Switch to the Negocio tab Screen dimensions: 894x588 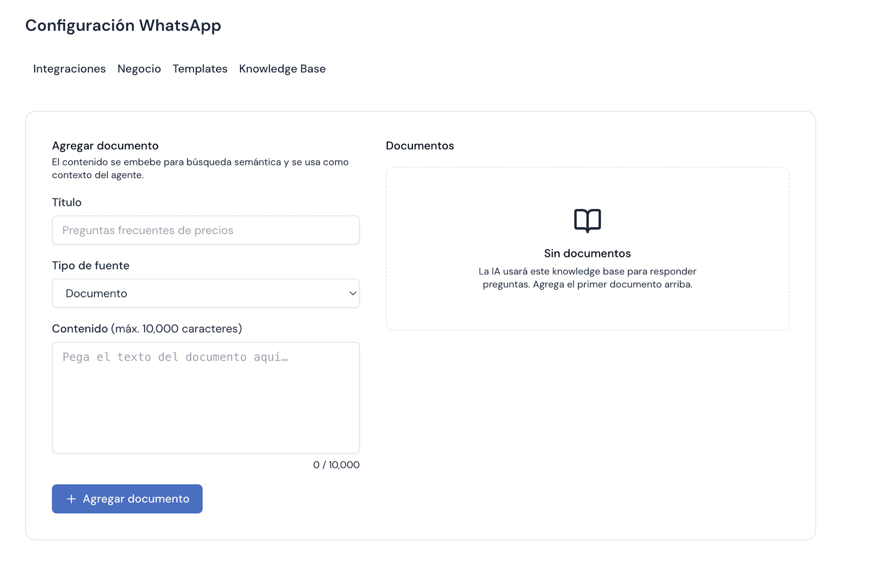pos(139,69)
